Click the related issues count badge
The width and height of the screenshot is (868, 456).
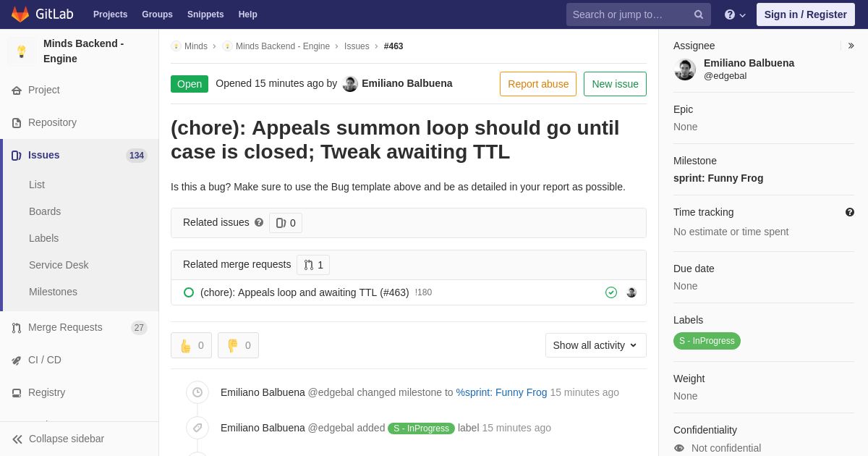(x=286, y=223)
